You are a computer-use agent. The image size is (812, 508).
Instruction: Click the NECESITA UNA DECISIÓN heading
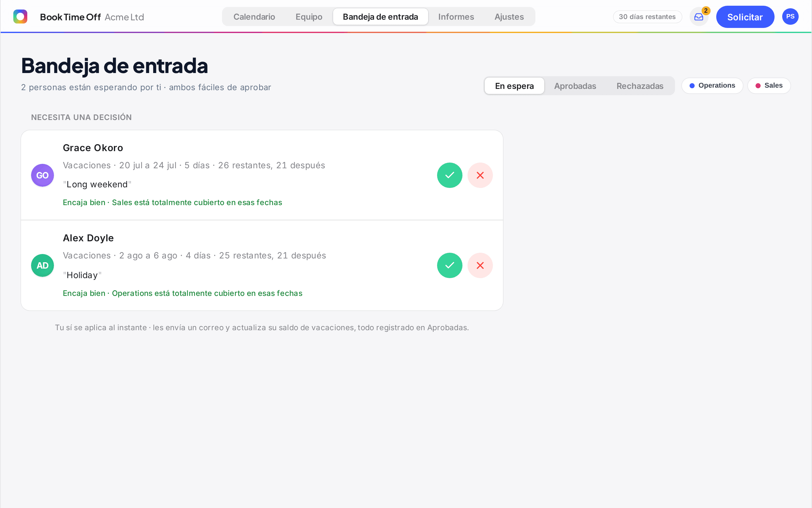point(81,117)
